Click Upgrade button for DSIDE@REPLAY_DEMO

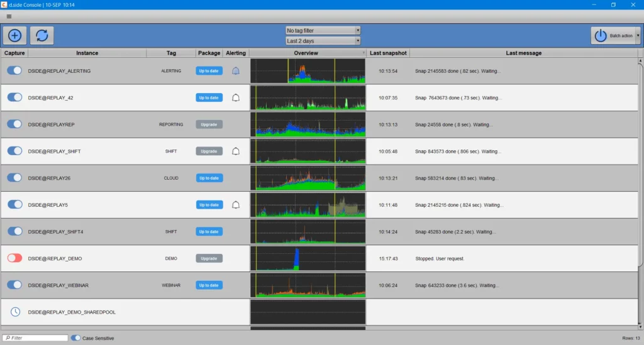pyautogui.click(x=209, y=258)
